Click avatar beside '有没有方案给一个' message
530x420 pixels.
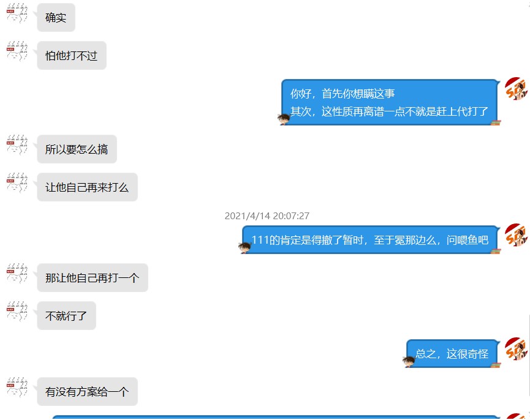(17, 387)
